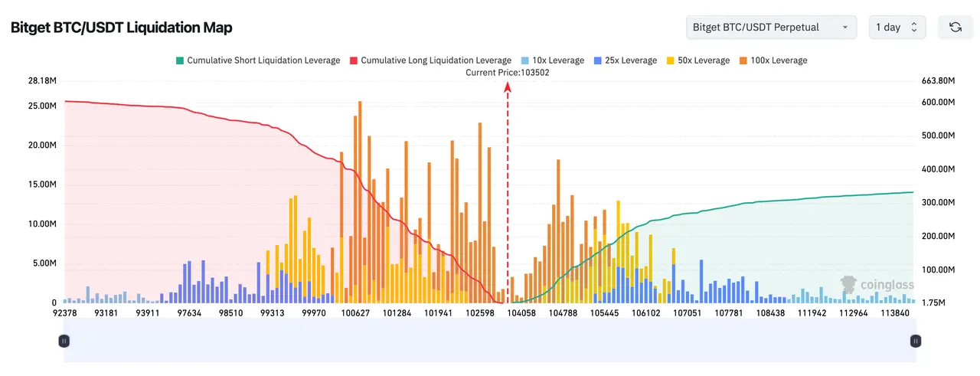Screen dimensions: 980x376
Task: Click the right range slider handle
Action: 915,341
